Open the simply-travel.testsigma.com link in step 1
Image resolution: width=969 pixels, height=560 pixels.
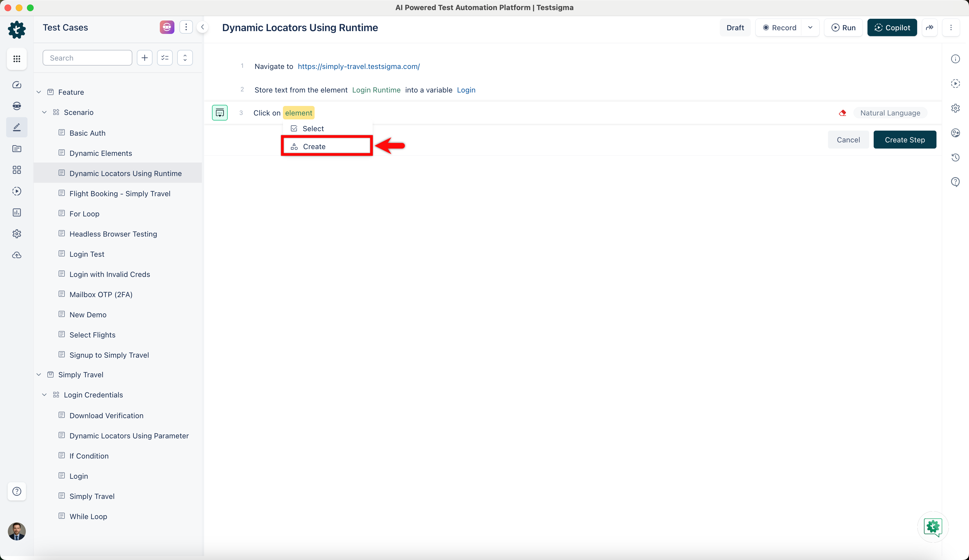pyautogui.click(x=358, y=66)
